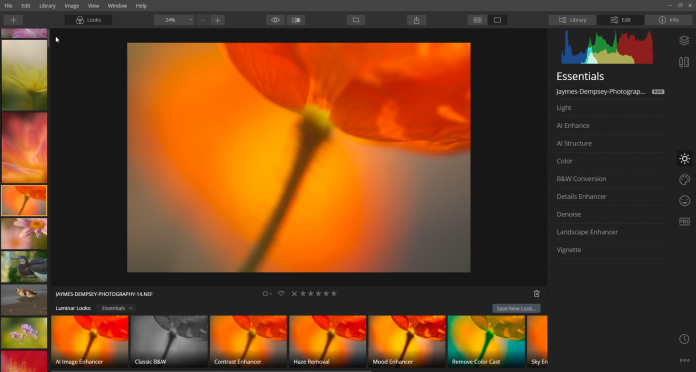This screenshot has width=696, height=372.
Task: Expand the Landscape Enhancer tool
Action: tap(610, 232)
